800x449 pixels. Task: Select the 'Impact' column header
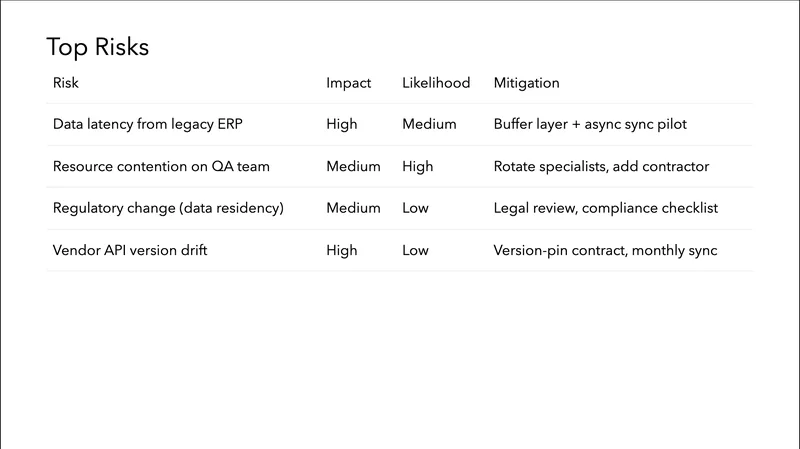tap(348, 83)
